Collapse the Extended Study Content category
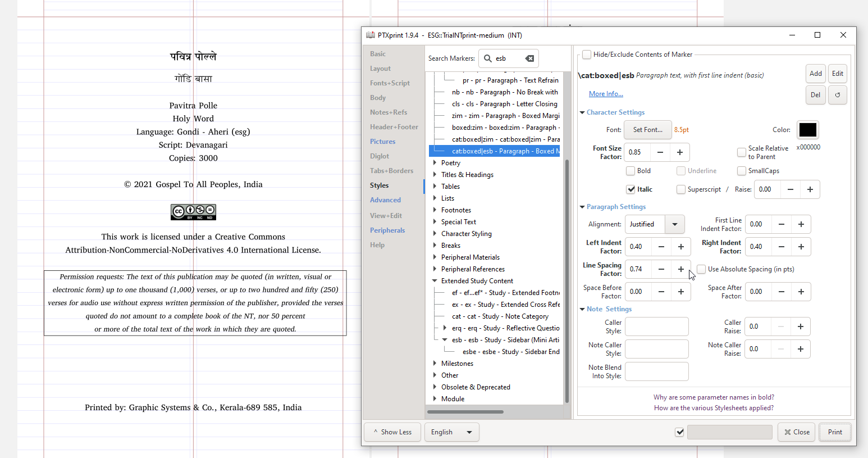Viewport: 868px width, 458px height. point(435,280)
